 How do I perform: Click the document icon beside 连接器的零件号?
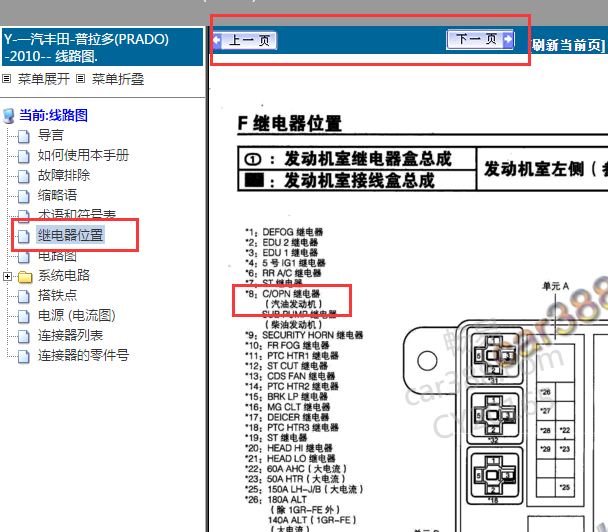pyautogui.click(x=24, y=356)
